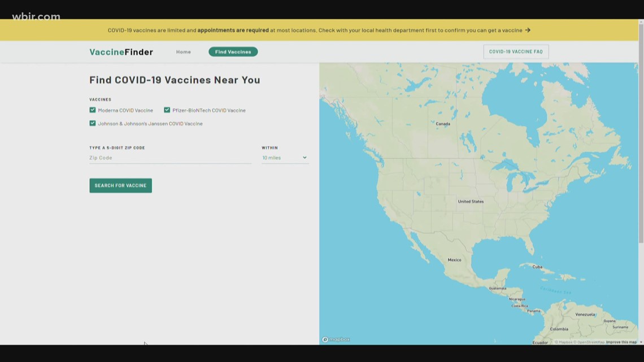
Task: Click the Colombia label on map
Action: pos(559,329)
